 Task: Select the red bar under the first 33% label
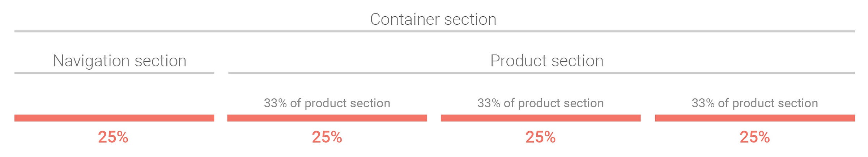click(327, 118)
